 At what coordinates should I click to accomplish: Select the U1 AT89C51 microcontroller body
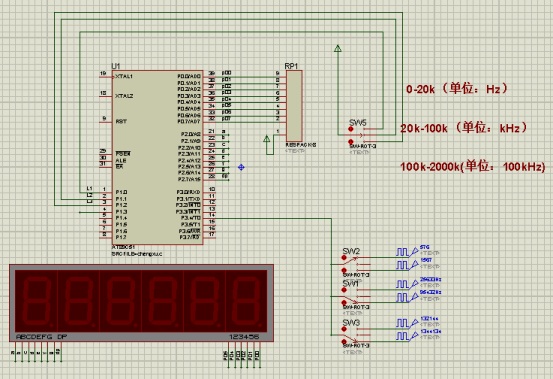point(157,157)
